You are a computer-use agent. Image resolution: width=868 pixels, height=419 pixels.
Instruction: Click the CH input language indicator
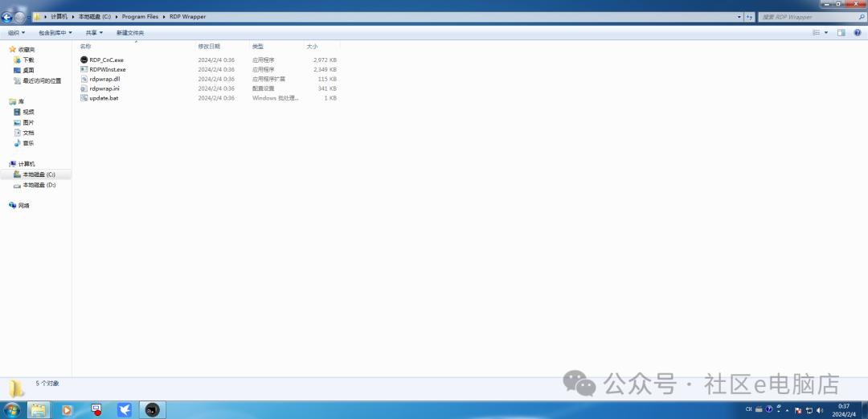(x=748, y=409)
